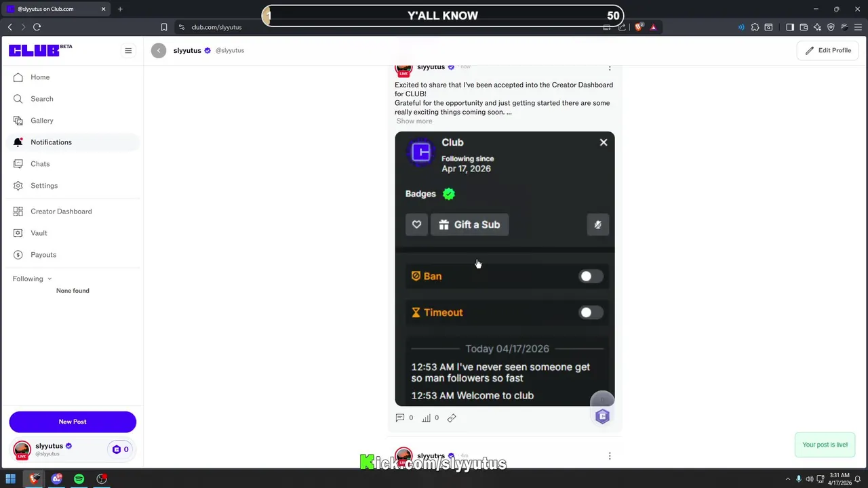Open the browser extensions puzzle icon
Viewport: 868px width, 488px height.
[755, 27]
